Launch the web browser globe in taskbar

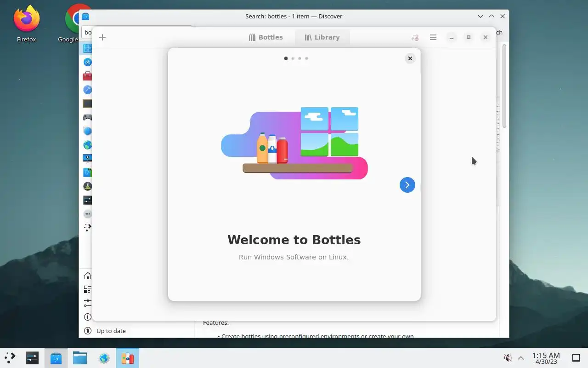tap(104, 358)
